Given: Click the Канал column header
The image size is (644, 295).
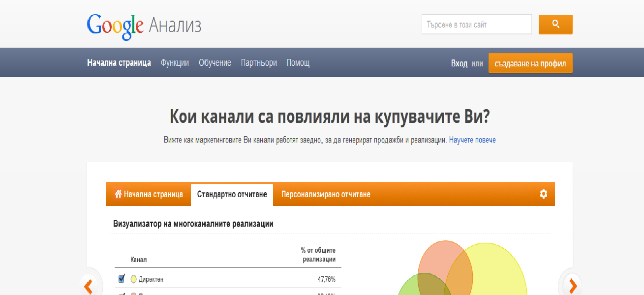Looking at the screenshot, I should click(x=139, y=259).
